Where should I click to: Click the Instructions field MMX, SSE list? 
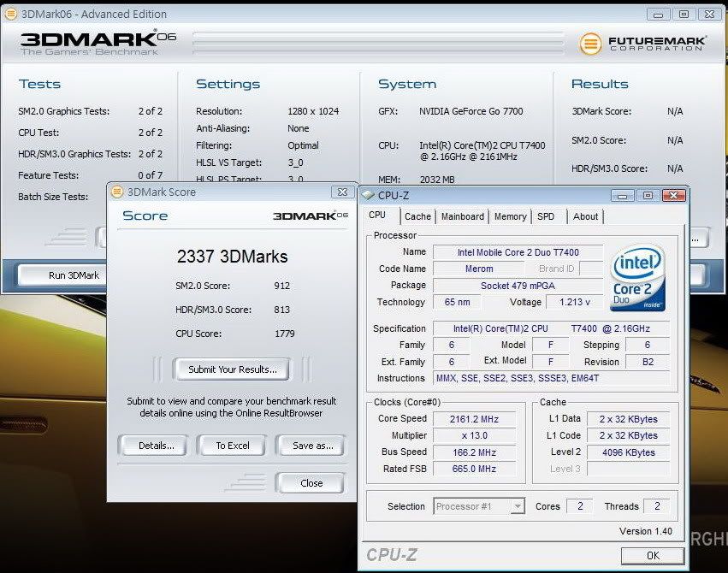[x=551, y=378]
